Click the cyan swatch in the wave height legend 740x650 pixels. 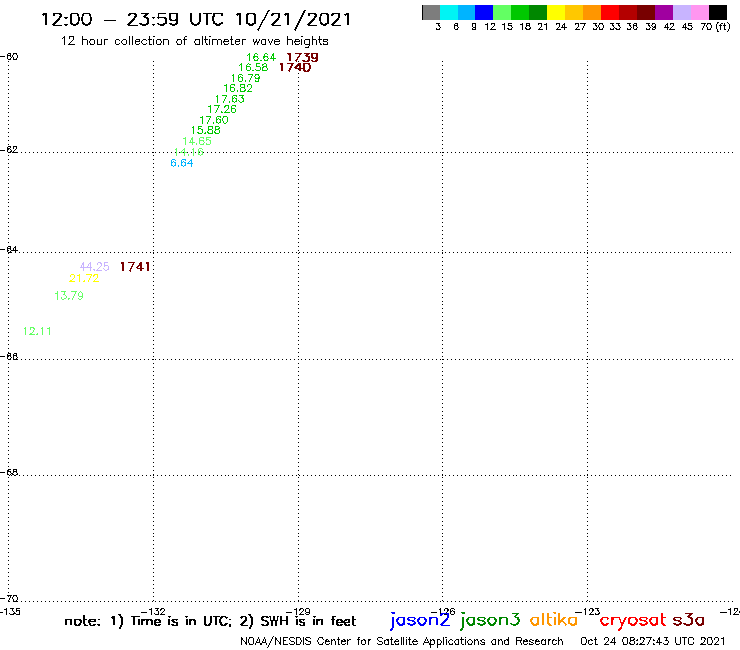tap(449, 12)
